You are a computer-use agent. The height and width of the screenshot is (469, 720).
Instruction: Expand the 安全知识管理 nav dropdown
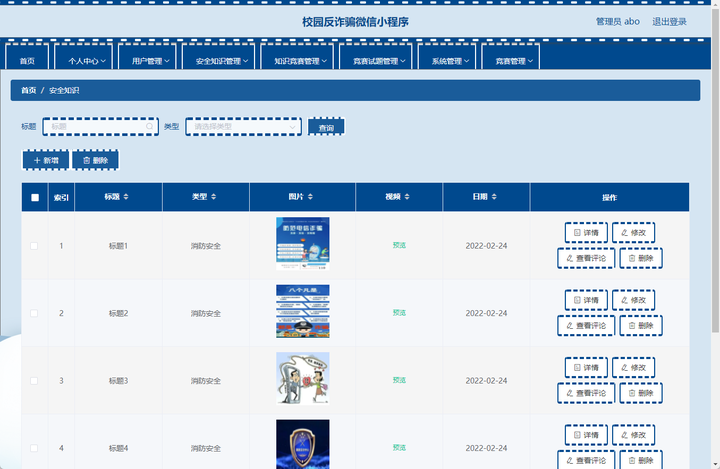pyautogui.click(x=219, y=57)
